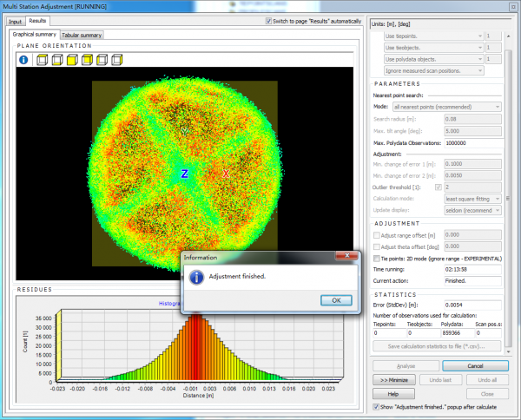This screenshot has height=420, width=521.
Task: Click the Analyse button
Action: (406, 366)
